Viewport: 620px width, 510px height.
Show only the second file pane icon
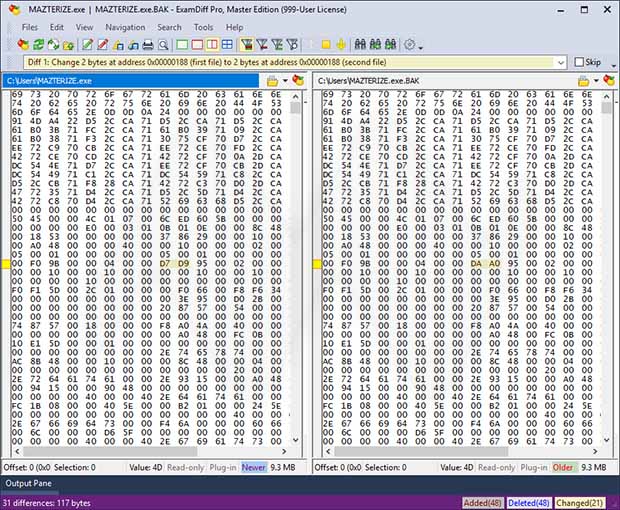(197, 45)
